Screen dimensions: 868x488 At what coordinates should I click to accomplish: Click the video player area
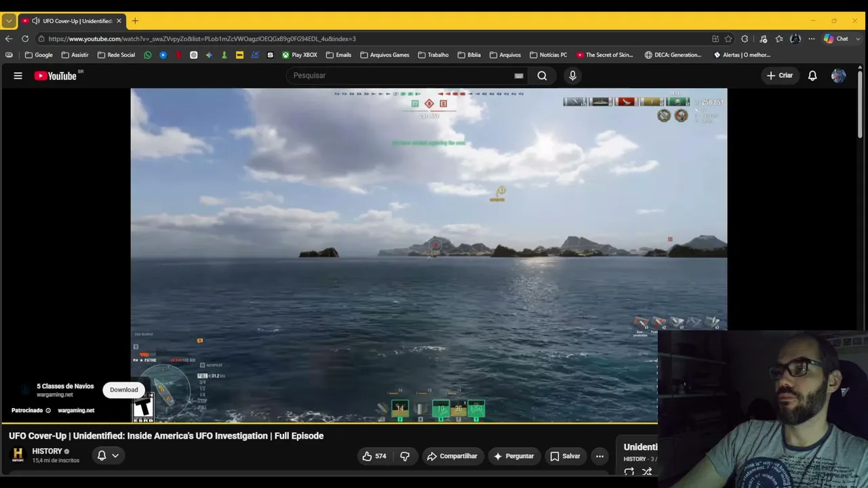pyautogui.click(x=429, y=256)
